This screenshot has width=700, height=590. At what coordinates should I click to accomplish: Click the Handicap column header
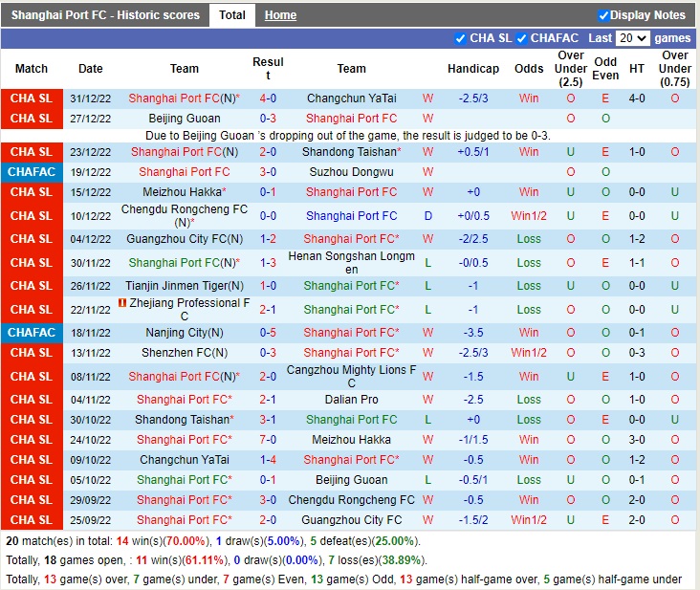(472, 69)
